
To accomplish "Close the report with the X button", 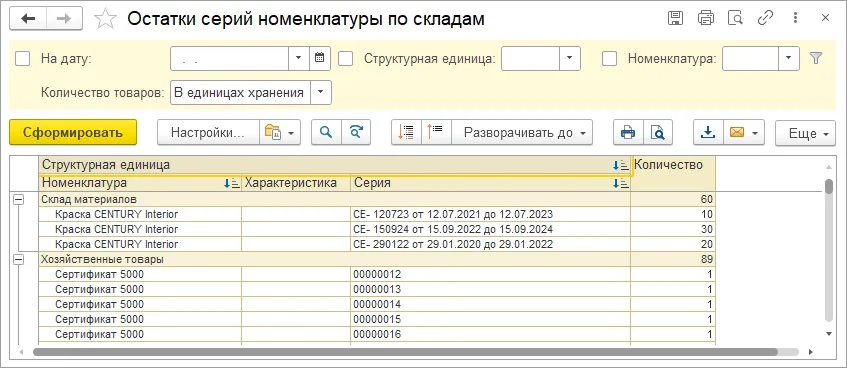I will 825,18.
